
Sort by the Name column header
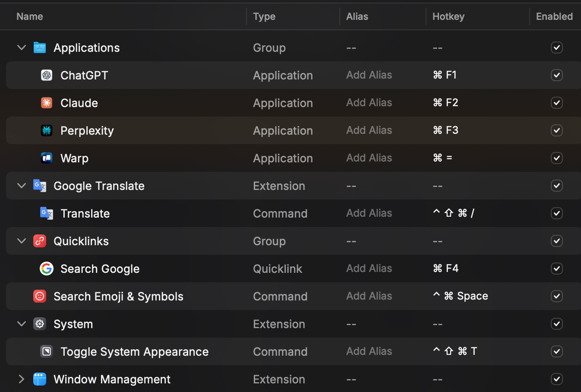pos(30,16)
